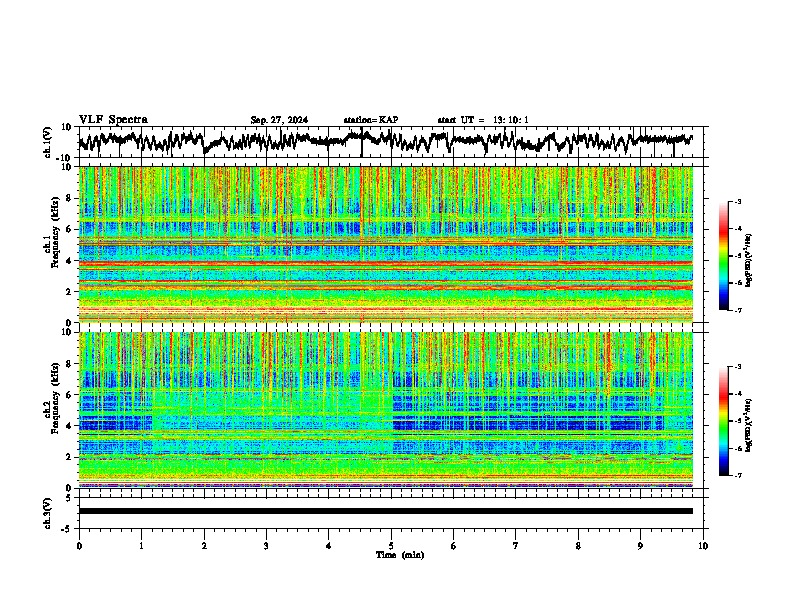The width and height of the screenshot is (792, 612).
Task: Click the ch.2 color scale log(PSD) unit label
Action: (749, 424)
